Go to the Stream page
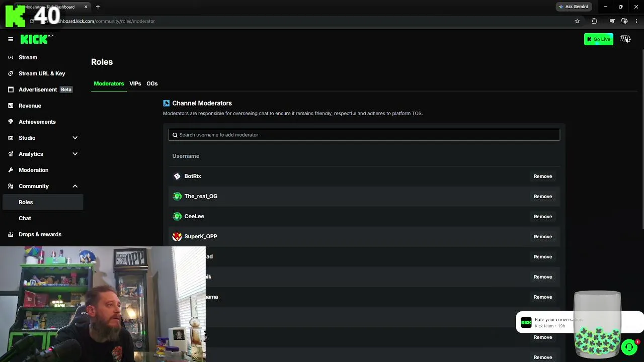Viewport: 644px width, 362px height. (x=28, y=57)
